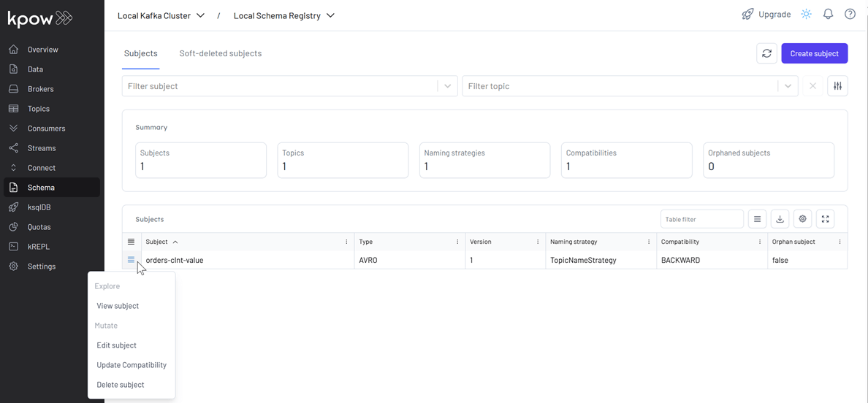Focus the Table filter input field
868x403 pixels.
click(x=702, y=219)
